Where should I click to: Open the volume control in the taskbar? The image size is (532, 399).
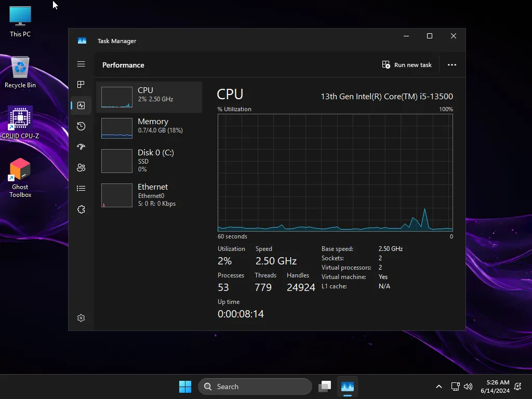468,387
